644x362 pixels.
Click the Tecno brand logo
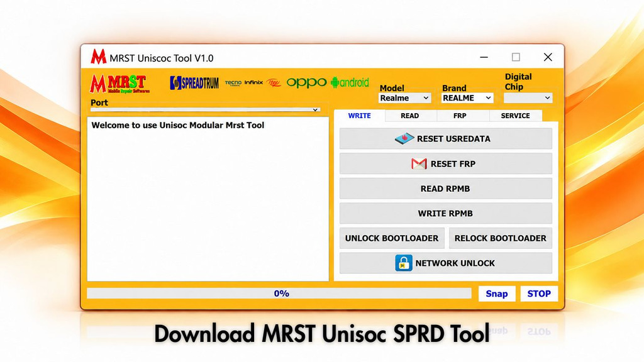click(233, 83)
